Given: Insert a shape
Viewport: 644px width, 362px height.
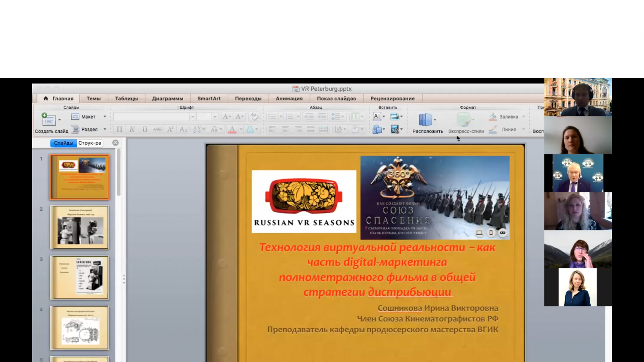Looking at the screenshot, I should 377,129.
